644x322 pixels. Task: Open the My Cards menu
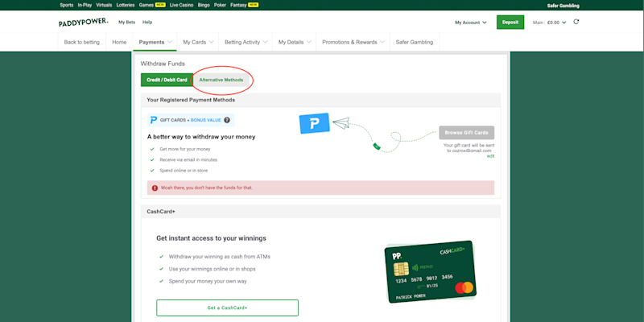coord(198,42)
